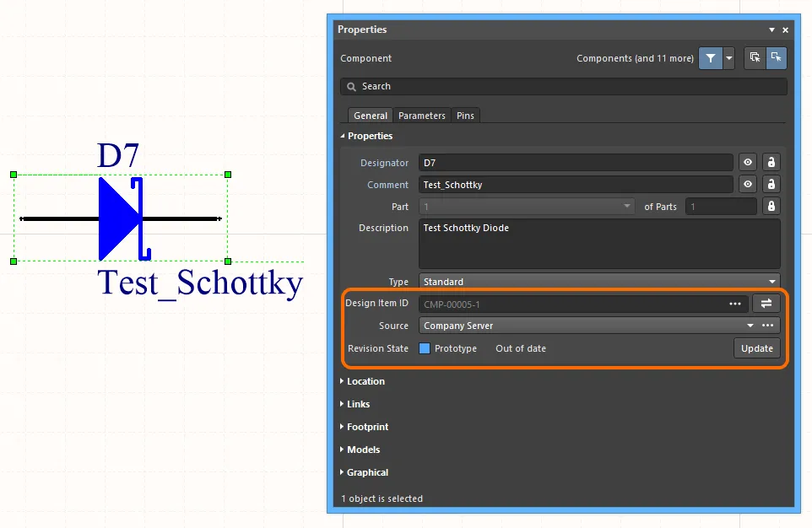This screenshot has width=812, height=528.
Task: Toggle the Part lock icon
Action: click(771, 207)
